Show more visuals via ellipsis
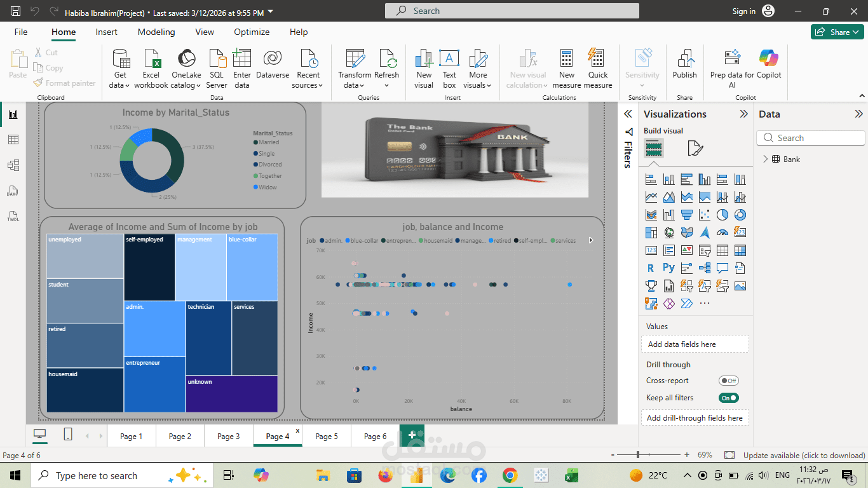 tap(704, 304)
